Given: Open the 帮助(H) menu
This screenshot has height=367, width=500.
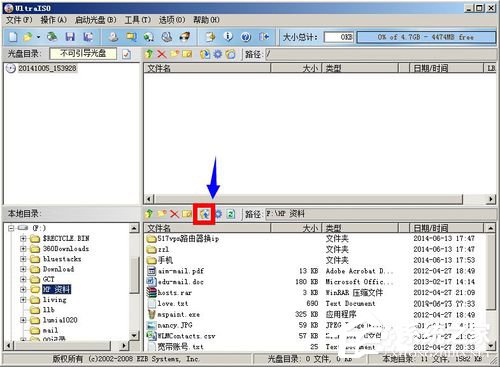Looking at the screenshot, I should (x=206, y=20).
